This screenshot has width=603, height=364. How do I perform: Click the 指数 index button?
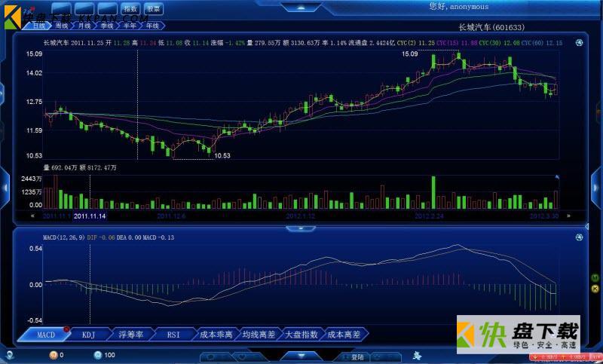(x=130, y=9)
